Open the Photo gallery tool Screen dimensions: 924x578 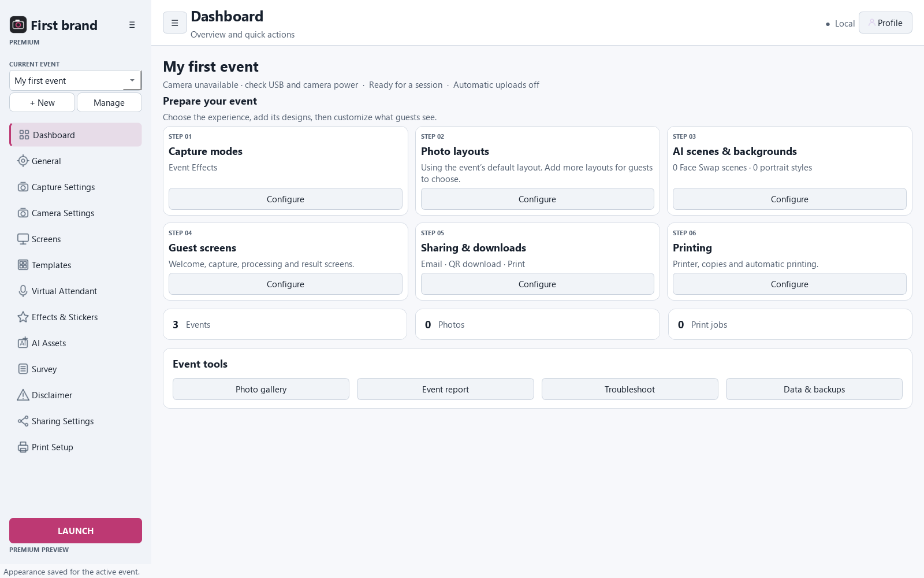(261, 389)
